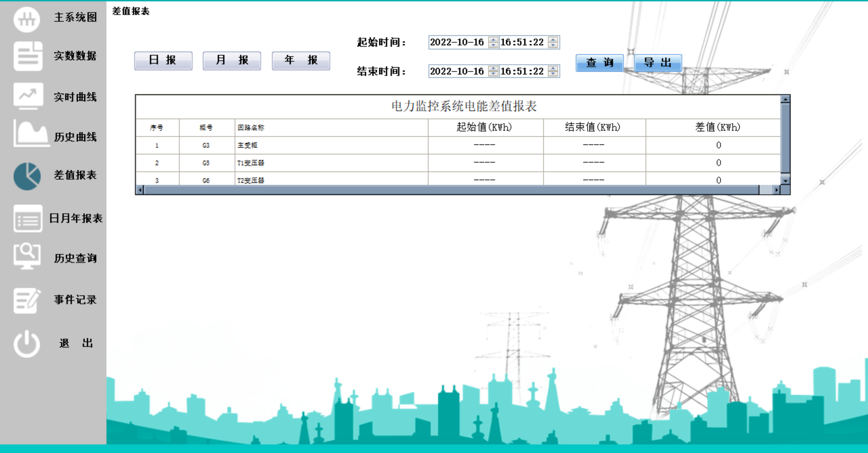Increment the start date with up arrow
The width and height of the screenshot is (868, 453).
coord(493,40)
